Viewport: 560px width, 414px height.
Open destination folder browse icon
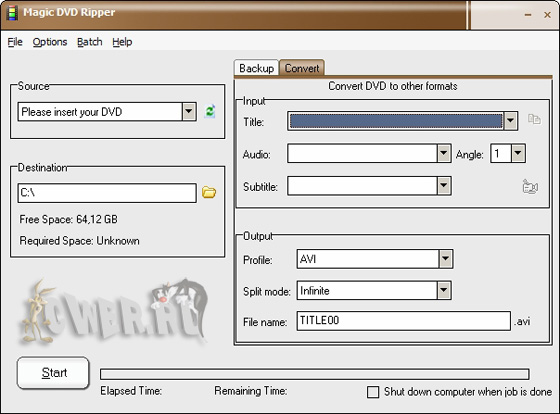coord(209,192)
